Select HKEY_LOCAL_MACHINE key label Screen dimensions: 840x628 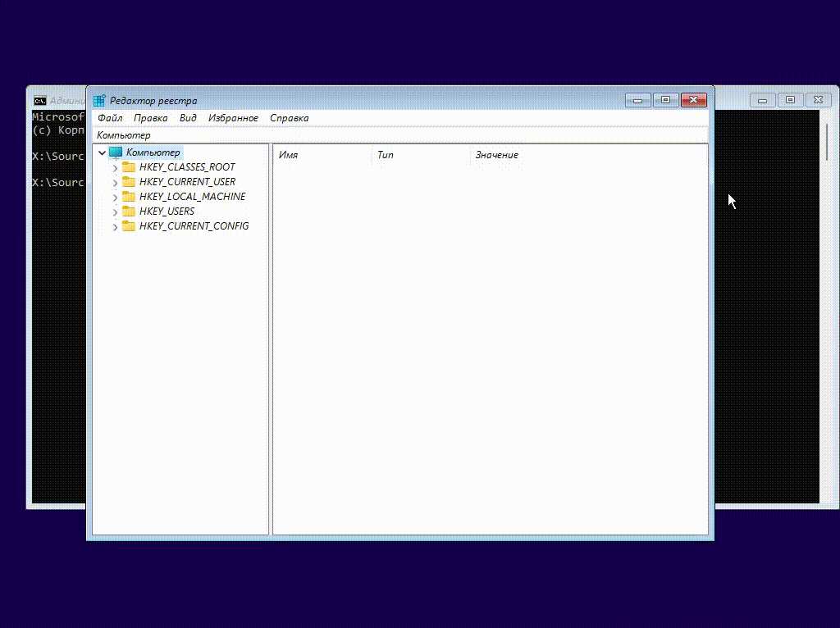coord(192,197)
